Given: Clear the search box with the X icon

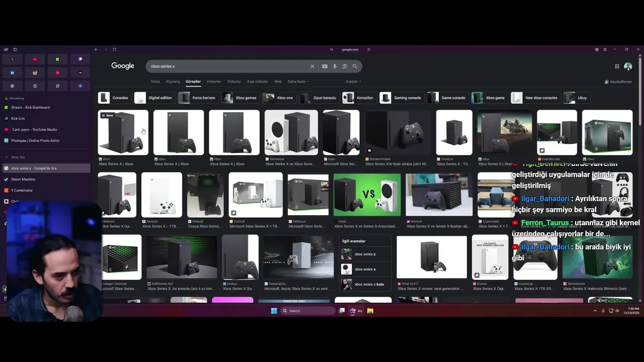Looking at the screenshot, I should 312,66.
